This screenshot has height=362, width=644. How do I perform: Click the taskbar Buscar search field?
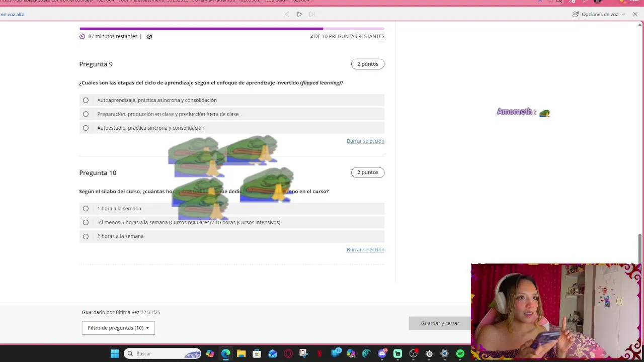pyautogui.click(x=162, y=353)
